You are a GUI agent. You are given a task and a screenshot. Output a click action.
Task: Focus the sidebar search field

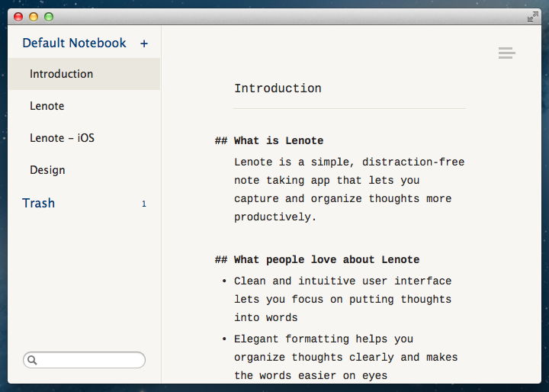tap(84, 360)
